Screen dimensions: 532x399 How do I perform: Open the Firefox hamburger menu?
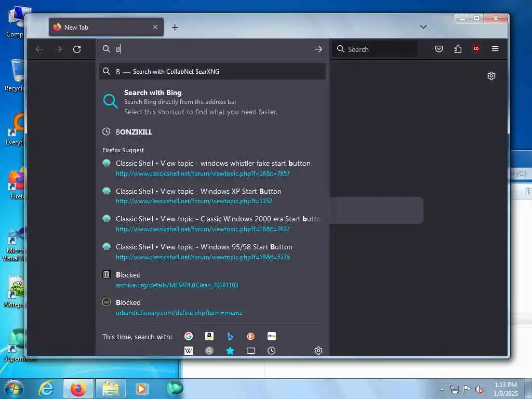pyautogui.click(x=495, y=49)
